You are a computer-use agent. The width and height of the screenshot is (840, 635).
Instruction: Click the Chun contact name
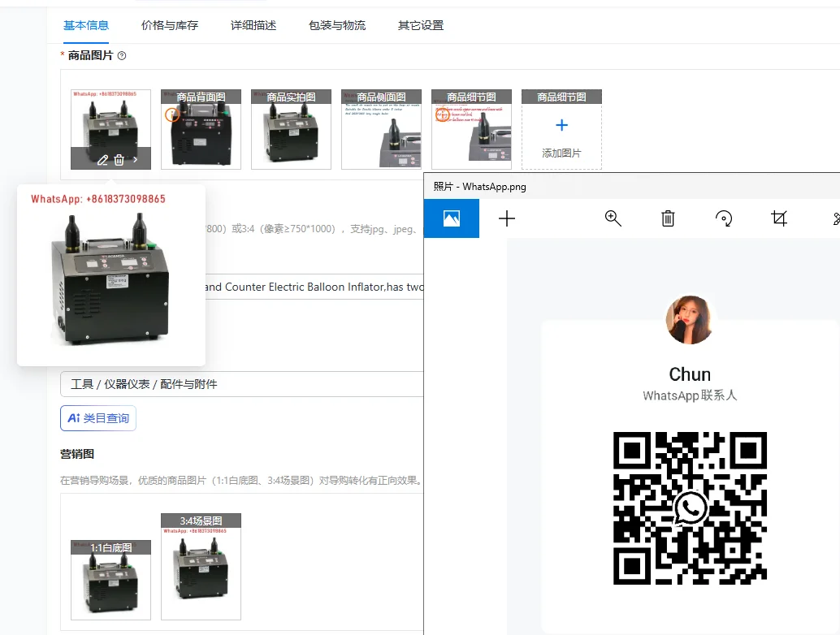click(x=690, y=374)
